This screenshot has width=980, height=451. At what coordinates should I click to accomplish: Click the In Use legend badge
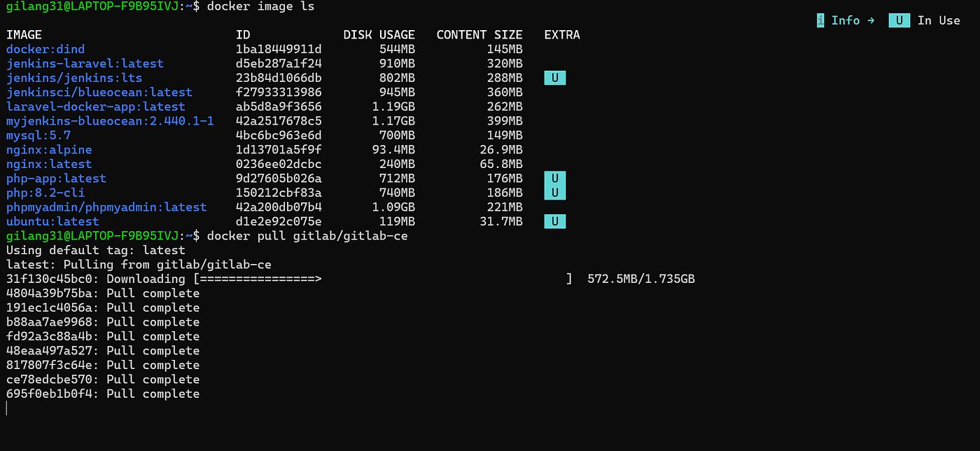click(899, 20)
